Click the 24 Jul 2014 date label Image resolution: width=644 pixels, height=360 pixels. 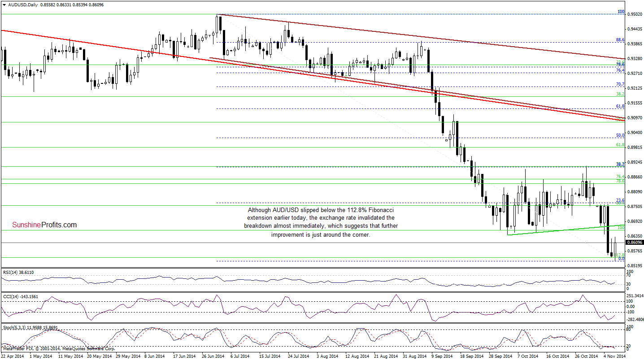tap(298, 356)
